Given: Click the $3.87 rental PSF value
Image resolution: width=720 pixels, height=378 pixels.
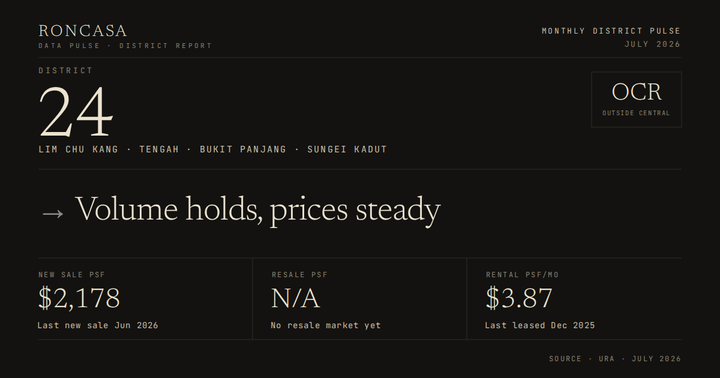Looking at the screenshot, I should point(519,298).
